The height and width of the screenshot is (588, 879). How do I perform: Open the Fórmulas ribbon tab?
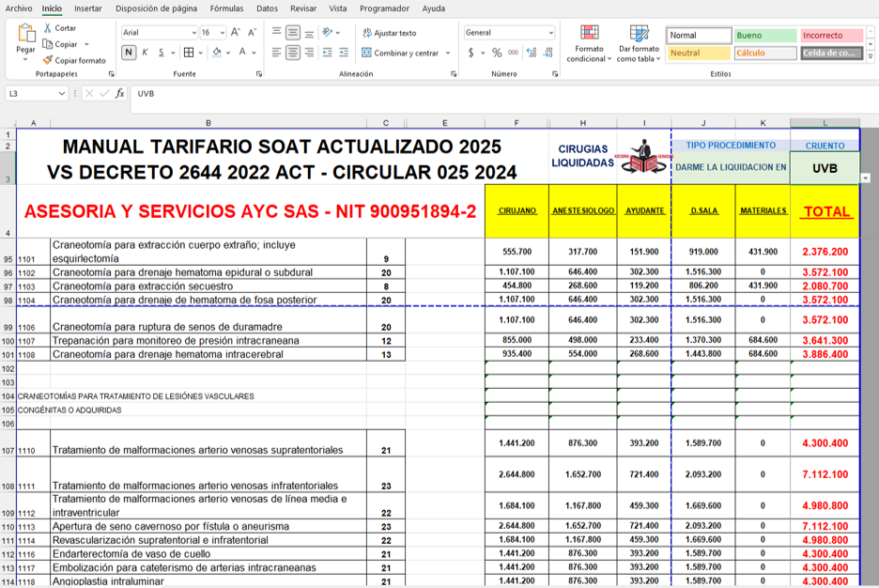pyautogui.click(x=226, y=8)
